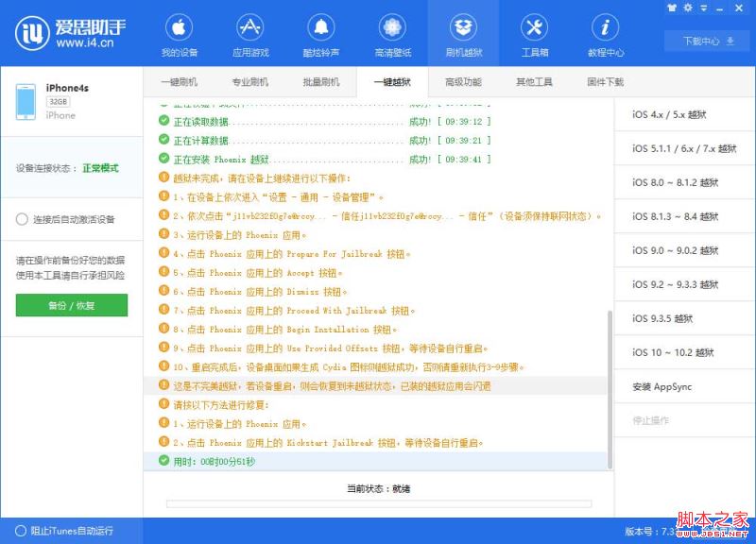The image size is (756, 544).
Task: Click warning icon beside Proceed With Jailbreak step
Action: pyautogui.click(x=163, y=310)
